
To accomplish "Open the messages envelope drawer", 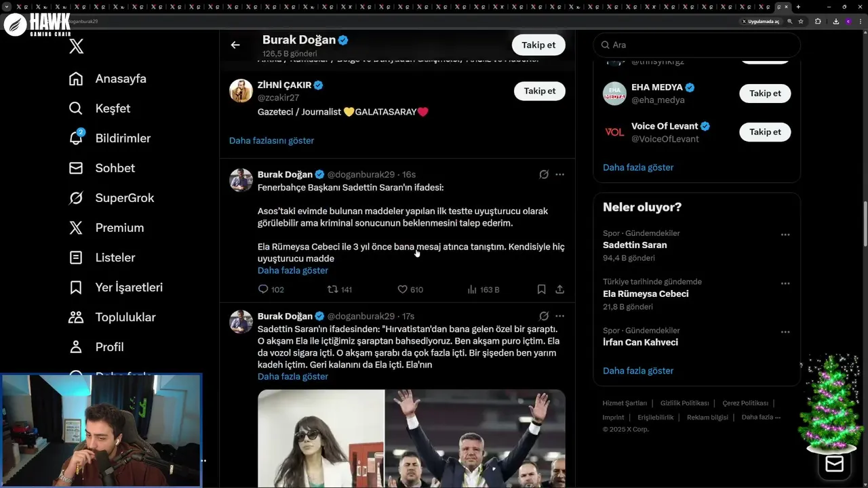I will click(x=834, y=464).
